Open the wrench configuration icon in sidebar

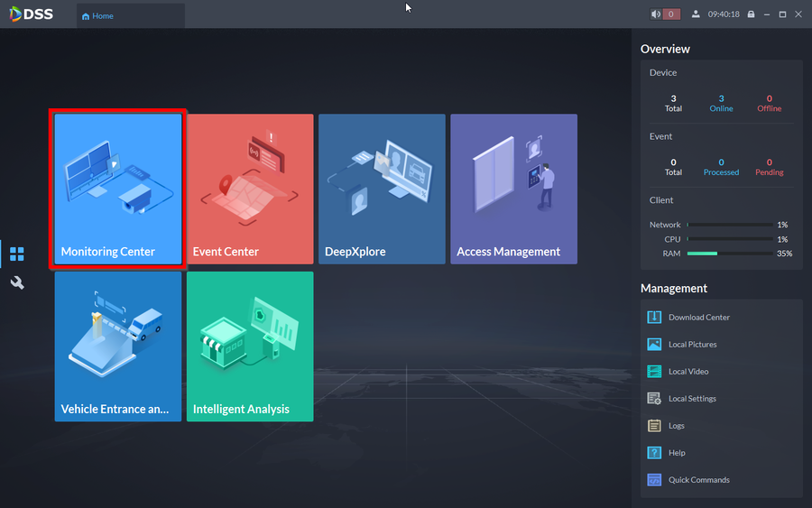pyautogui.click(x=16, y=283)
